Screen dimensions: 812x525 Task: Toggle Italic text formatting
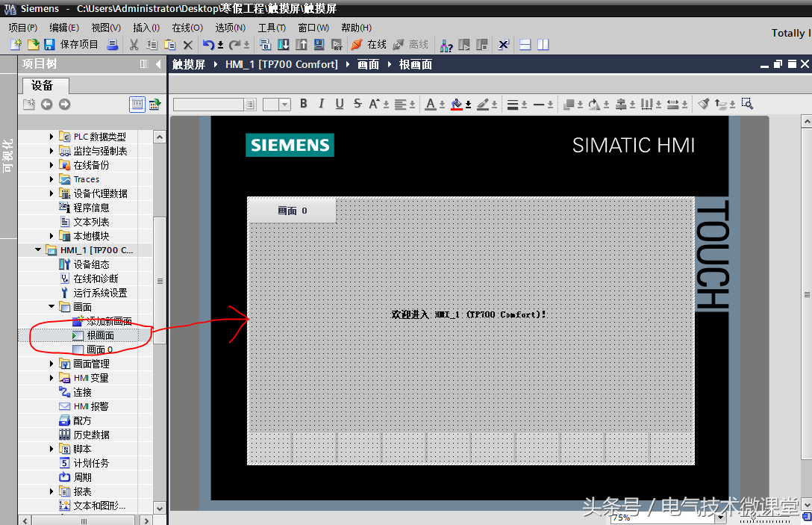click(321, 104)
